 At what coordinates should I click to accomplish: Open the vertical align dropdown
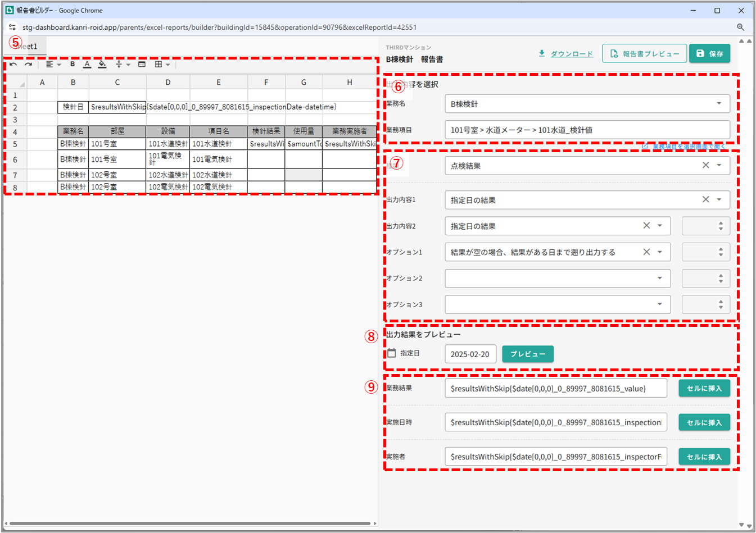click(x=123, y=65)
